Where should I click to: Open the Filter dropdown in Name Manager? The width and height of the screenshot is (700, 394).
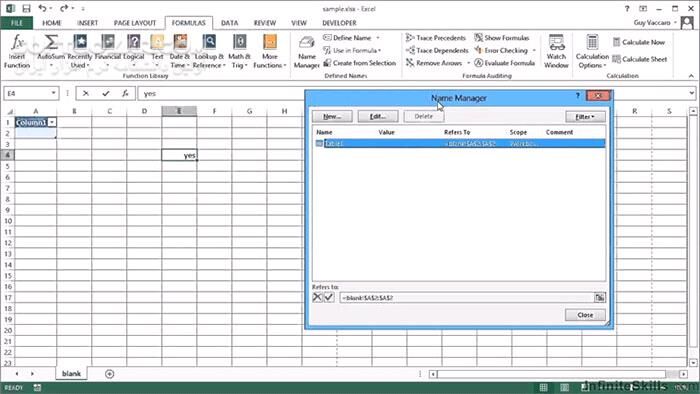pos(585,116)
